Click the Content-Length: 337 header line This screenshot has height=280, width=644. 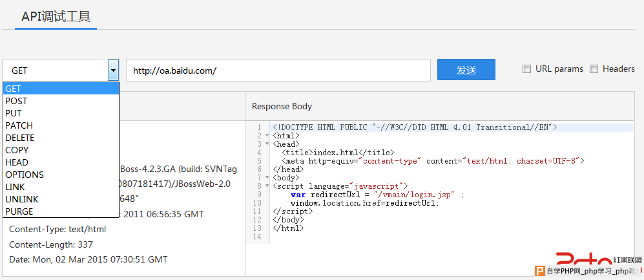point(51,244)
